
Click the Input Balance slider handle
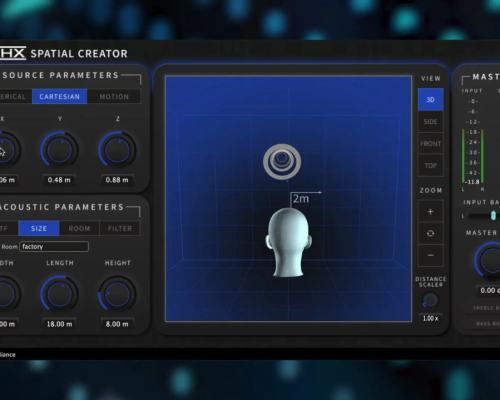(493, 216)
